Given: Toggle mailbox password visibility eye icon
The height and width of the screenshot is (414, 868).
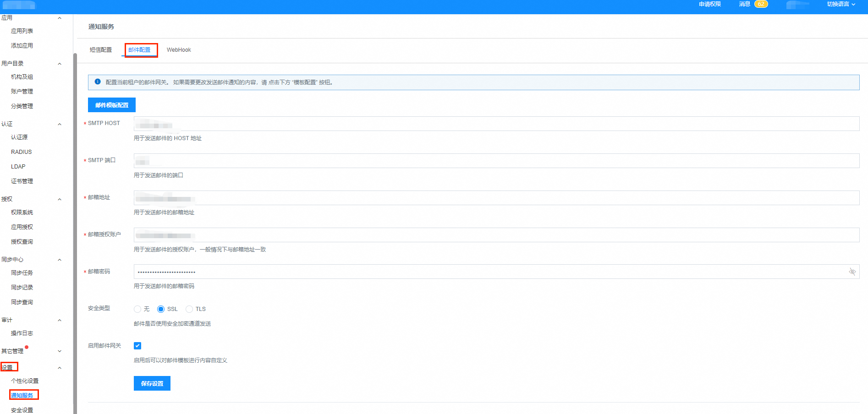Looking at the screenshot, I should click(x=852, y=272).
